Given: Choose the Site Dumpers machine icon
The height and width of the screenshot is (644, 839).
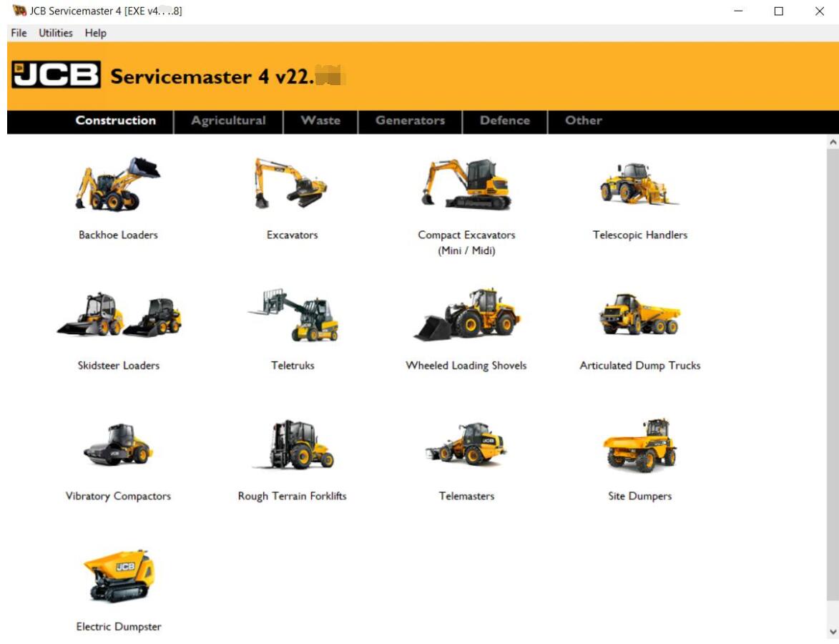Looking at the screenshot, I should 639,445.
